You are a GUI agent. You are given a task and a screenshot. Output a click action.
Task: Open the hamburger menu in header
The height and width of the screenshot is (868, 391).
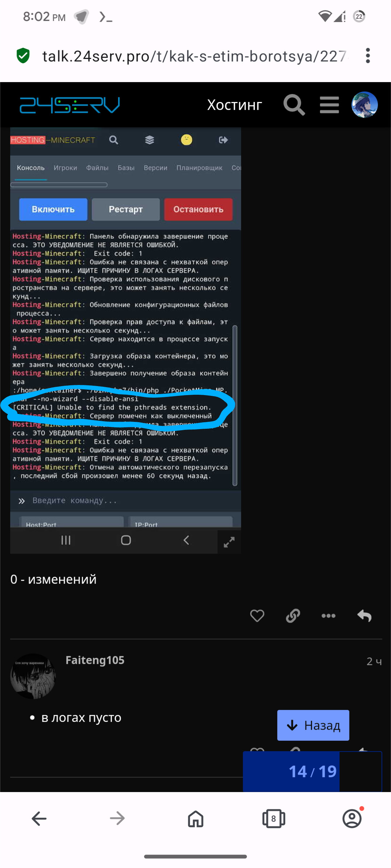coord(329,105)
